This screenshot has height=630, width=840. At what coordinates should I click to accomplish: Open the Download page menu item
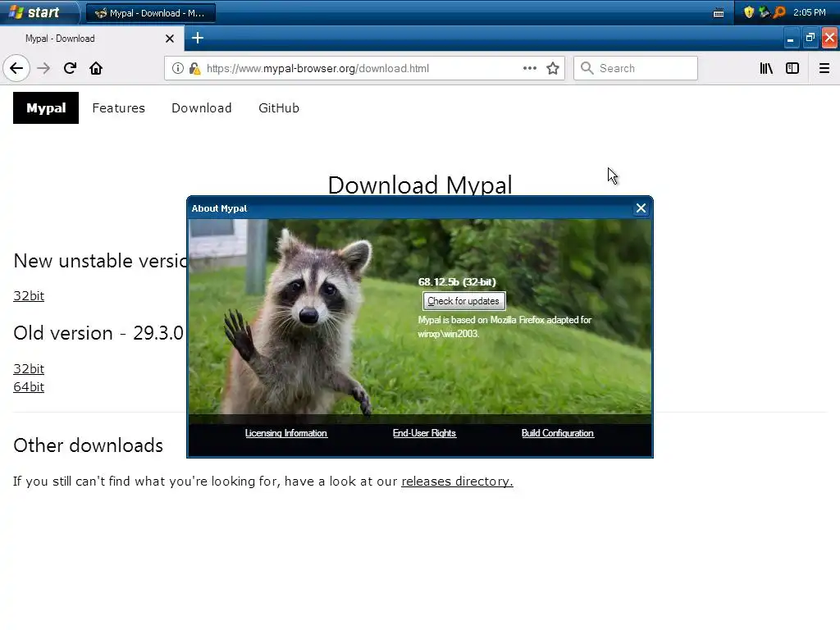202,108
